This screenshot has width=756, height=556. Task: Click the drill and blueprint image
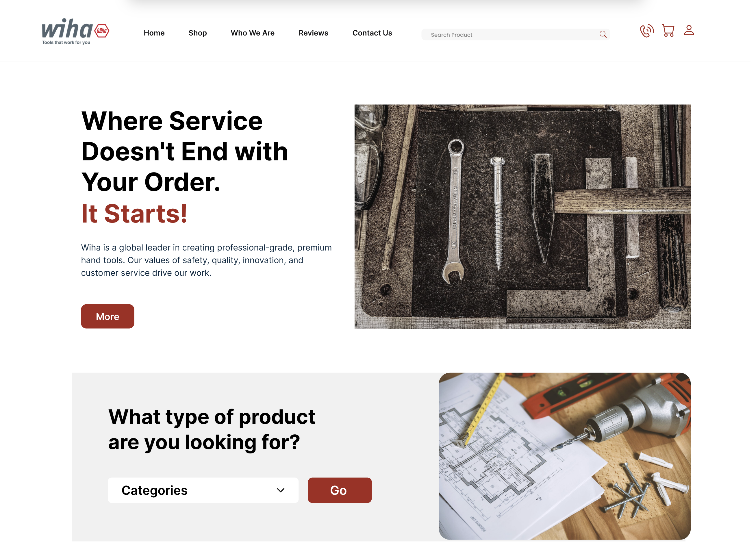click(565, 456)
